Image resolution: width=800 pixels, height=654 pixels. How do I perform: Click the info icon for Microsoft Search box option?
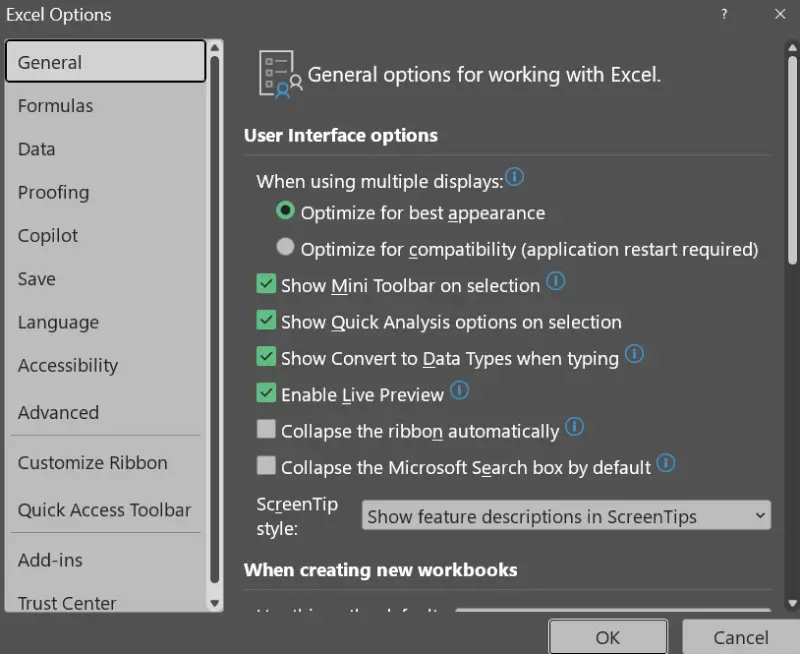[x=667, y=464]
